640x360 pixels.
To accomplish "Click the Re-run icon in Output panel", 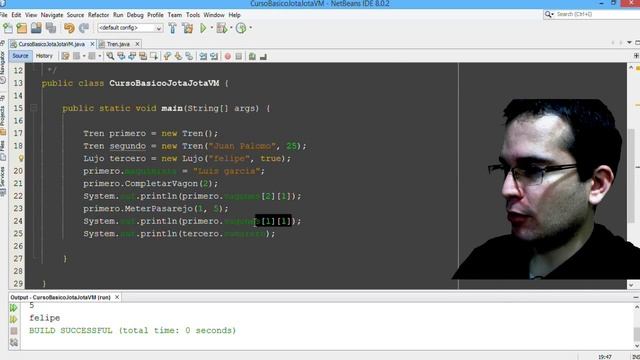I will pos(14,308).
